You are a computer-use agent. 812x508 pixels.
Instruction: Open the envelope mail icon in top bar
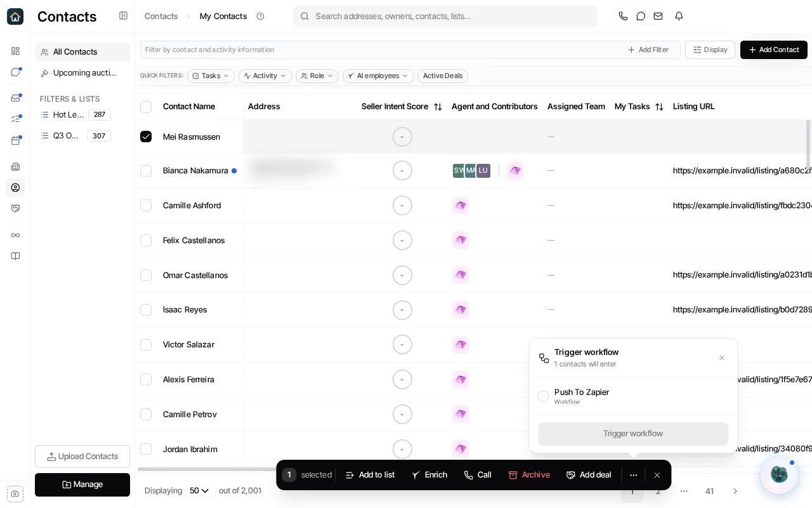[658, 16]
